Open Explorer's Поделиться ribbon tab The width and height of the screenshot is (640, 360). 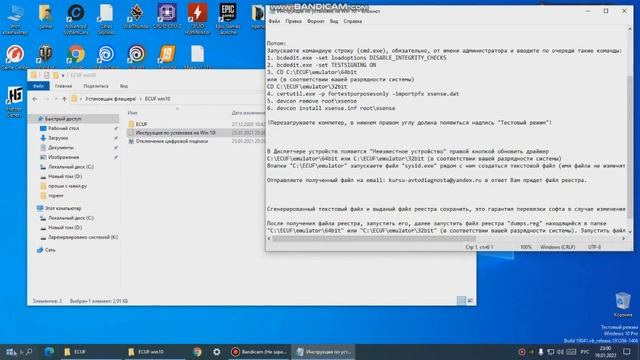pos(96,86)
